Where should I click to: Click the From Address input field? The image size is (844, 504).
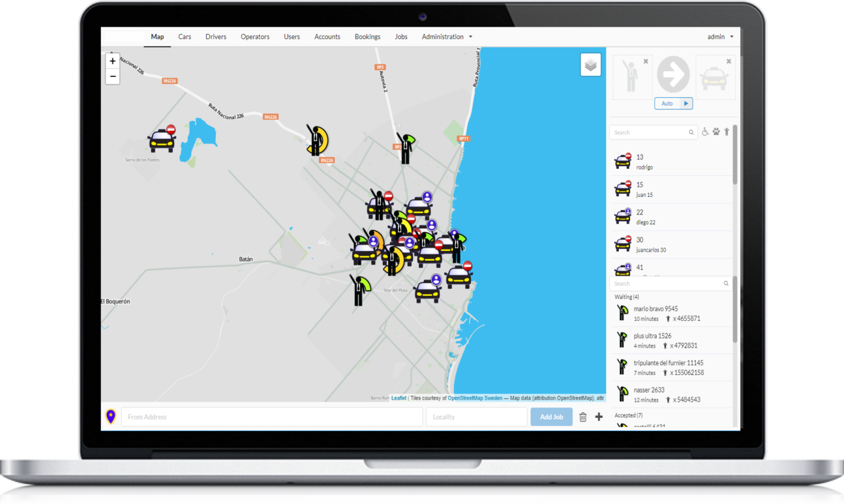[272, 417]
